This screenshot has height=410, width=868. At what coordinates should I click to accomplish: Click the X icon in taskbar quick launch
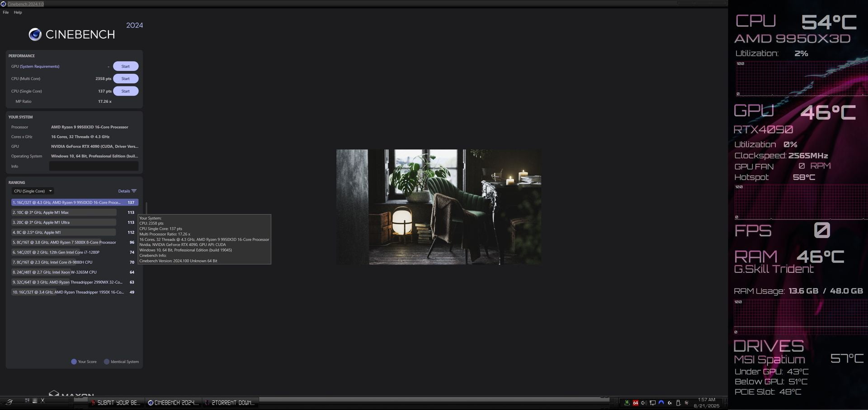(43, 400)
